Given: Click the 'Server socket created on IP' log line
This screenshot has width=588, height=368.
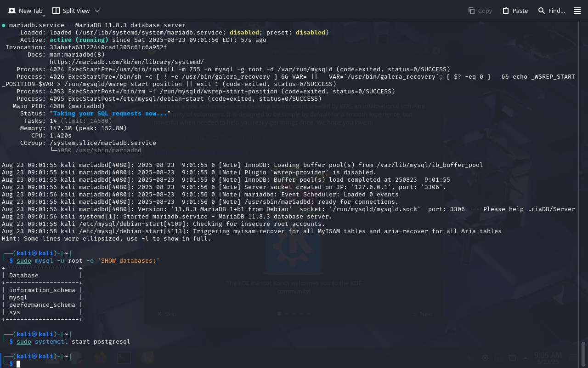Looking at the screenshot, I should (x=224, y=187).
